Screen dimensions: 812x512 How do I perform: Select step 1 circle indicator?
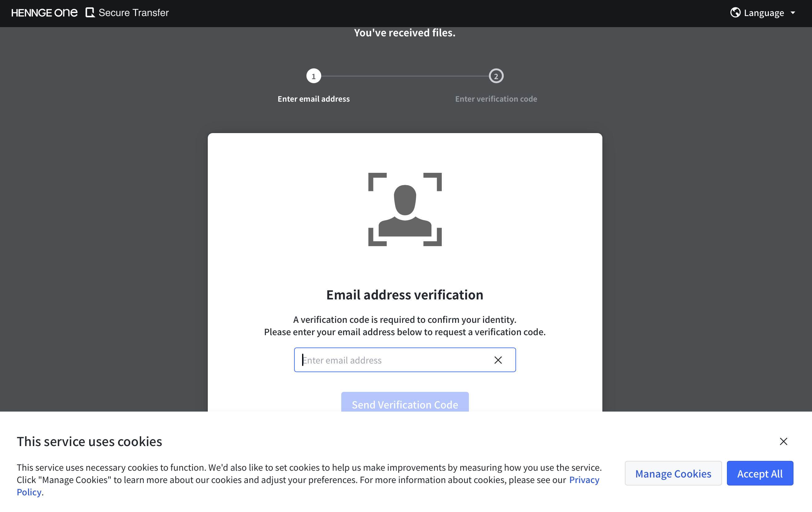point(314,76)
